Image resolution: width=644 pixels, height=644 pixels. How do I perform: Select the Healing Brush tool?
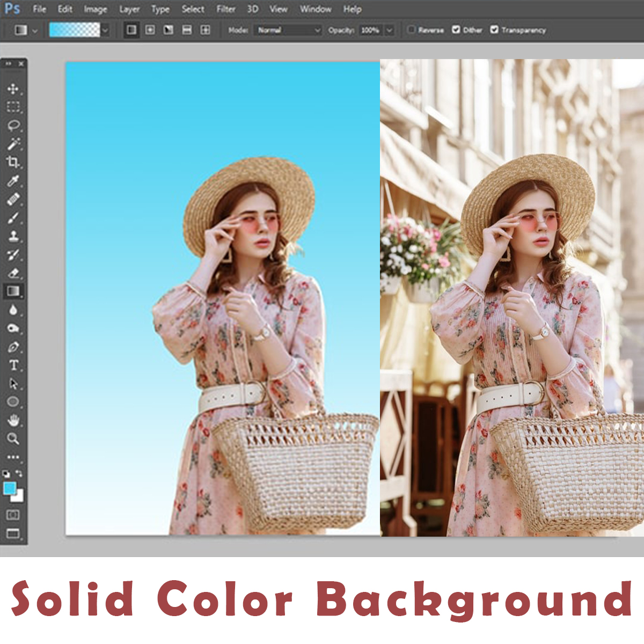[x=13, y=199]
